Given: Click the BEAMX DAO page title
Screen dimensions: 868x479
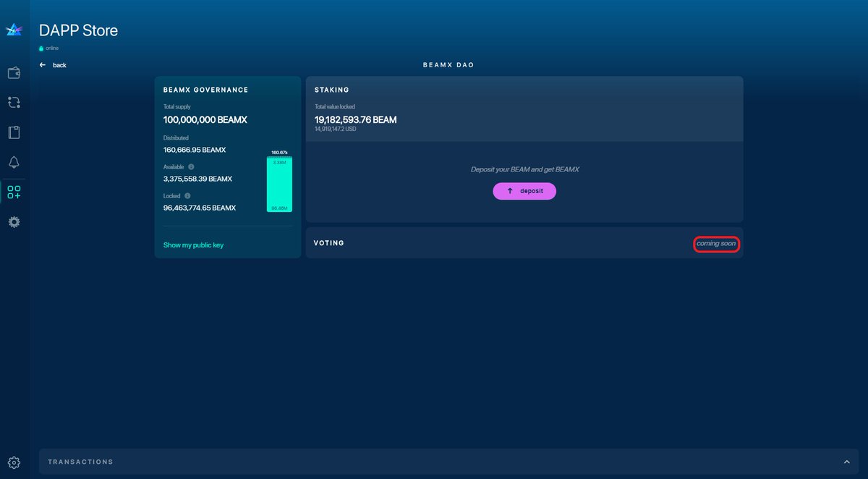Looking at the screenshot, I should [448, 65].
